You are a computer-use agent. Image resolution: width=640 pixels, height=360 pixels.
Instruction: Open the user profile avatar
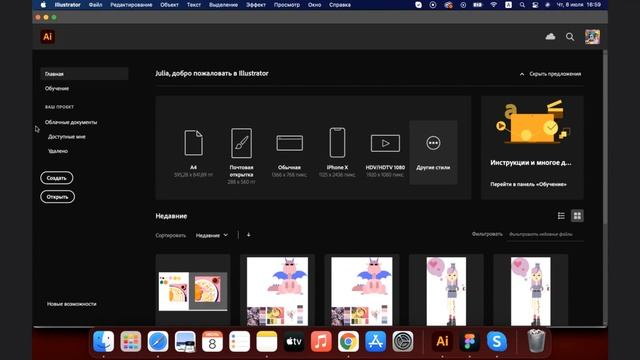(x=592, y=37)
